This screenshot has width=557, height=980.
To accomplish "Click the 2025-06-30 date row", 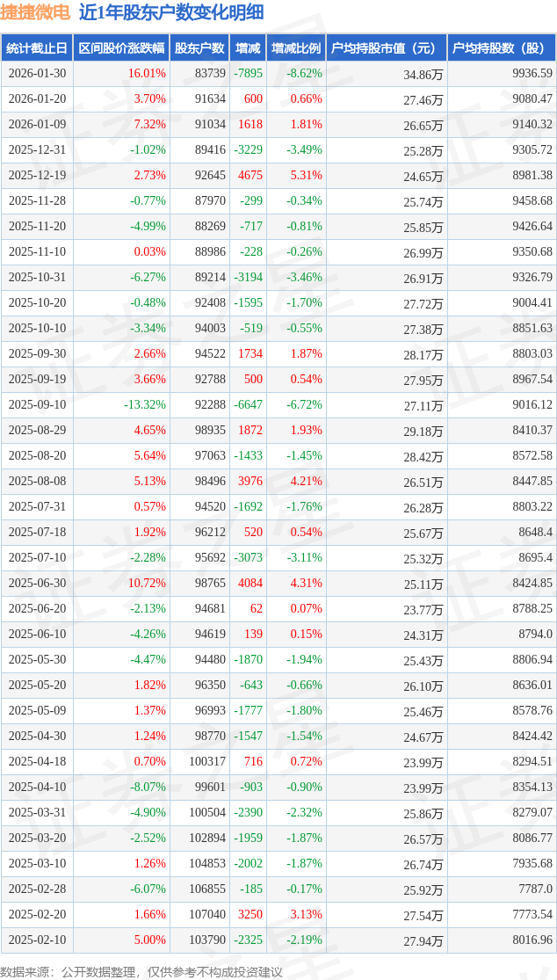I will pyautogui.click(x=38, y=584).
